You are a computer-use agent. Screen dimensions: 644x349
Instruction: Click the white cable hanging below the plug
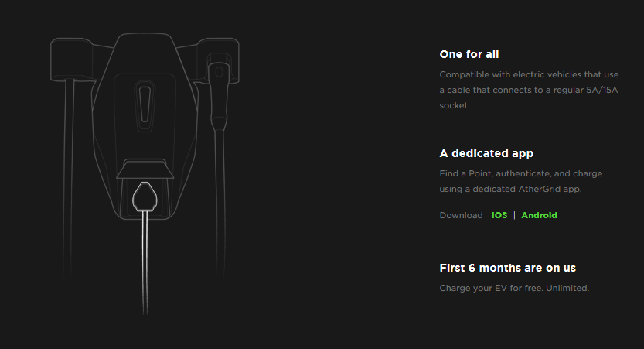(145, 263)
